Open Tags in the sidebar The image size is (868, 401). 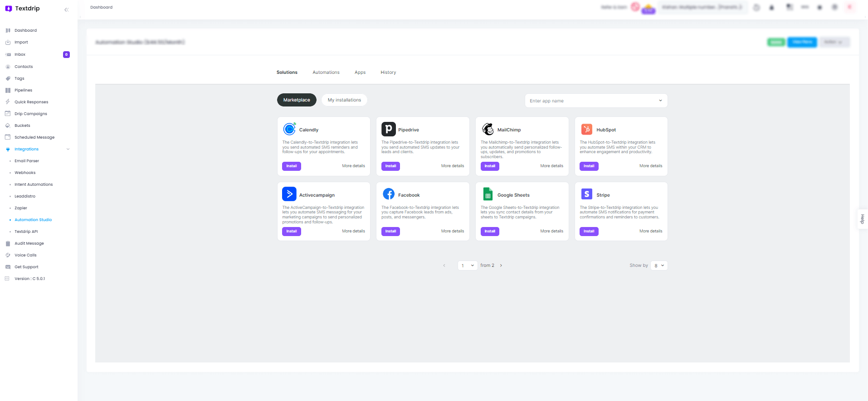[x=19, y=78]
